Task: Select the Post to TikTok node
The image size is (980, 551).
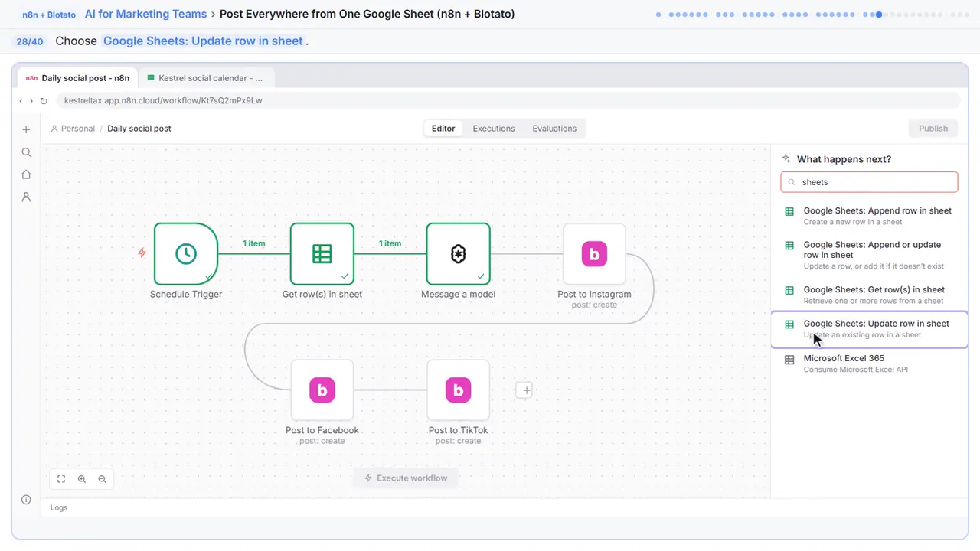Action: click(458, 390)
